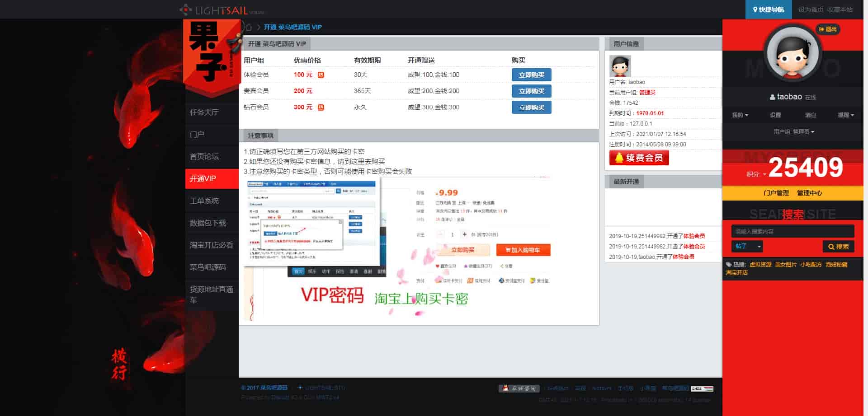The width and height of the screenshot is (868, 416).
Task: Click the 注意事项 section tab
Action: pyautogui.click(x=260, y=136)
